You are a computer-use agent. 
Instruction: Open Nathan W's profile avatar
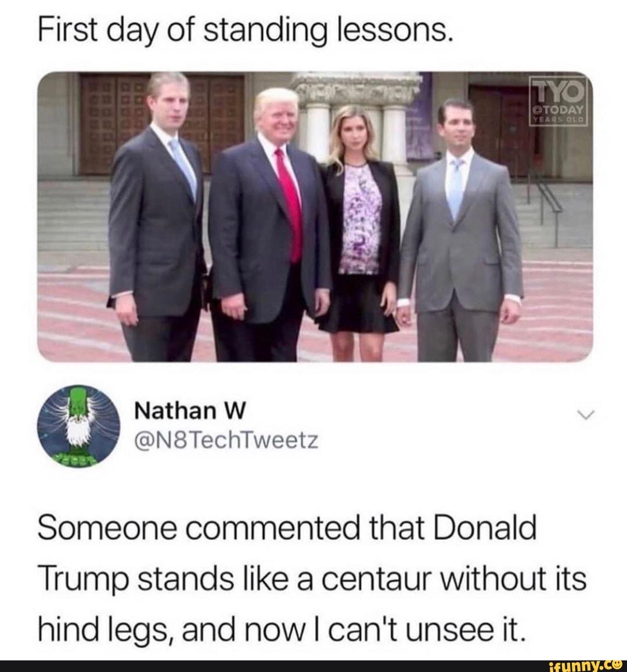pyautogui.click(x=78, y=425)
